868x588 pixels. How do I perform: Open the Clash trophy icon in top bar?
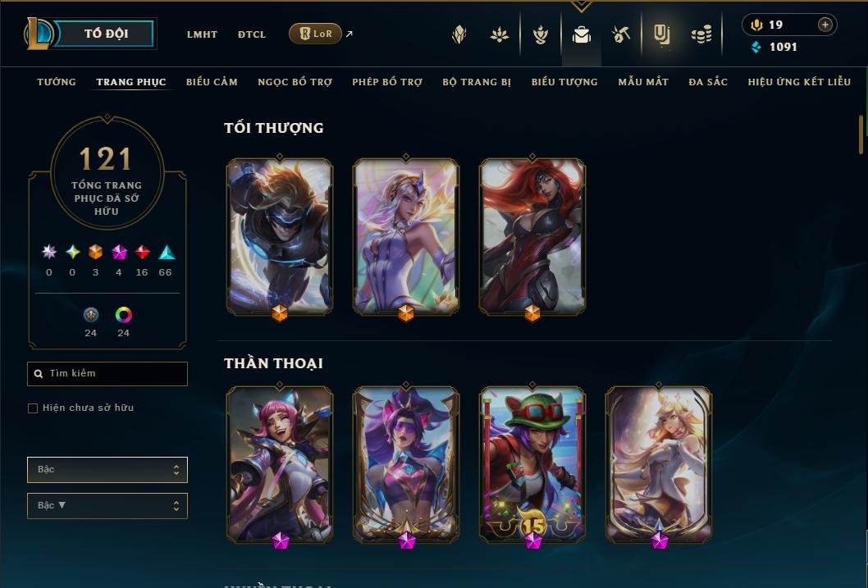coord(541,34)
